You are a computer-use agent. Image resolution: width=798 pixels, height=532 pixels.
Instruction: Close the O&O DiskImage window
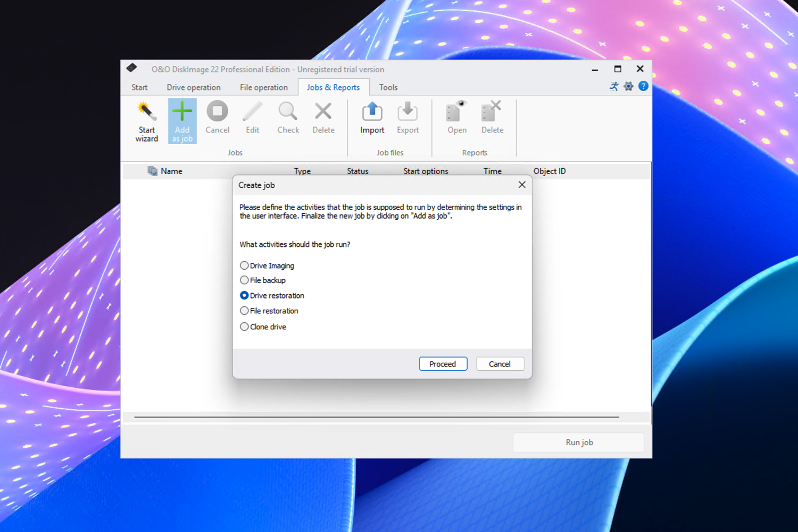[x=640, y=69]
